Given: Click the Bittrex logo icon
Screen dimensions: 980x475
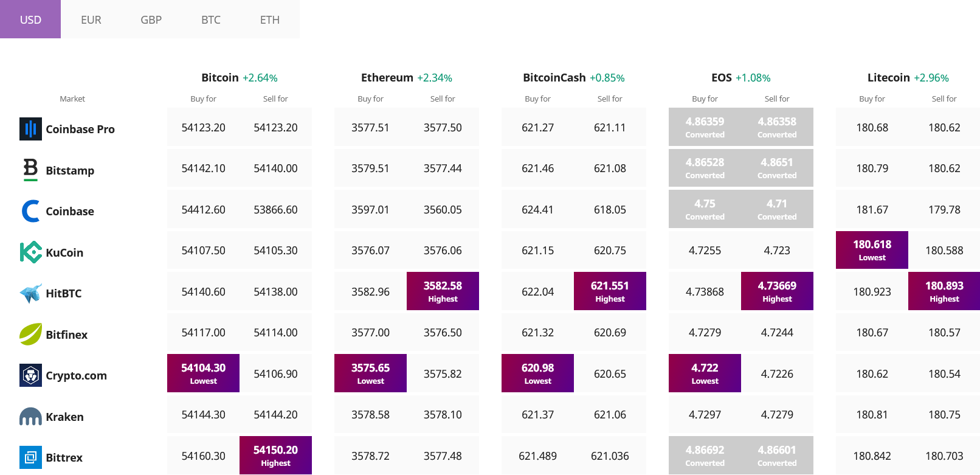Looking at the screenshot, I should point(30,457).
